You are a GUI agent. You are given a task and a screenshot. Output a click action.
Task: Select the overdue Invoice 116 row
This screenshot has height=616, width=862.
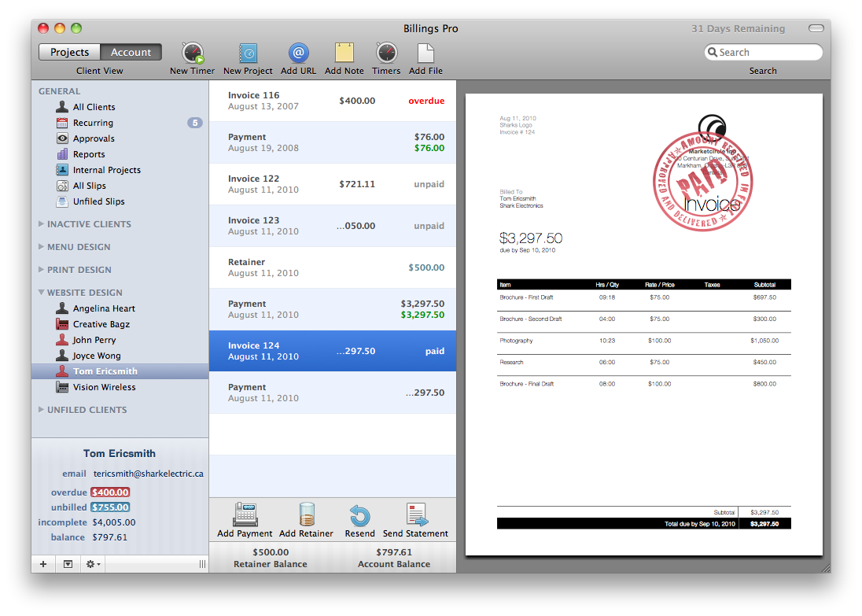click(333, 101)
